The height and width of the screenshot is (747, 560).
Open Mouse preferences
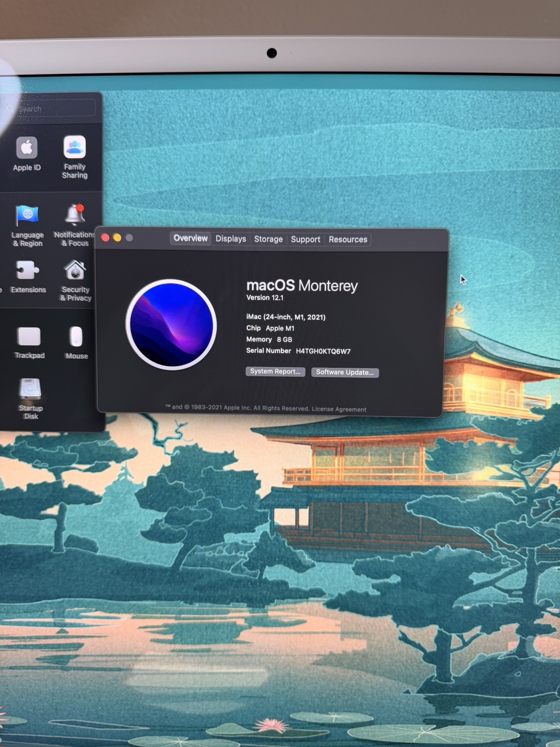77,343
